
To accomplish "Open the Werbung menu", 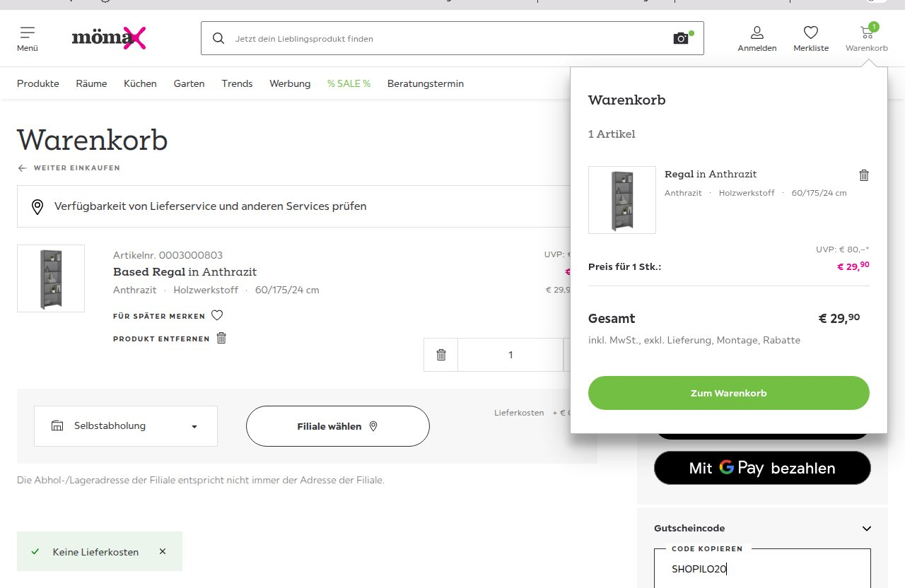I will (290, 83).
